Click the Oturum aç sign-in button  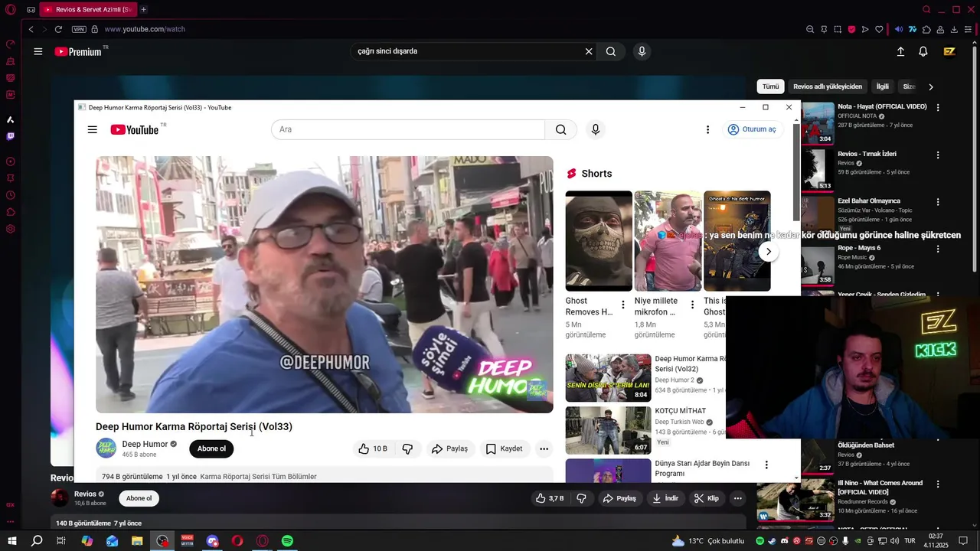click(x=752, y=129)
